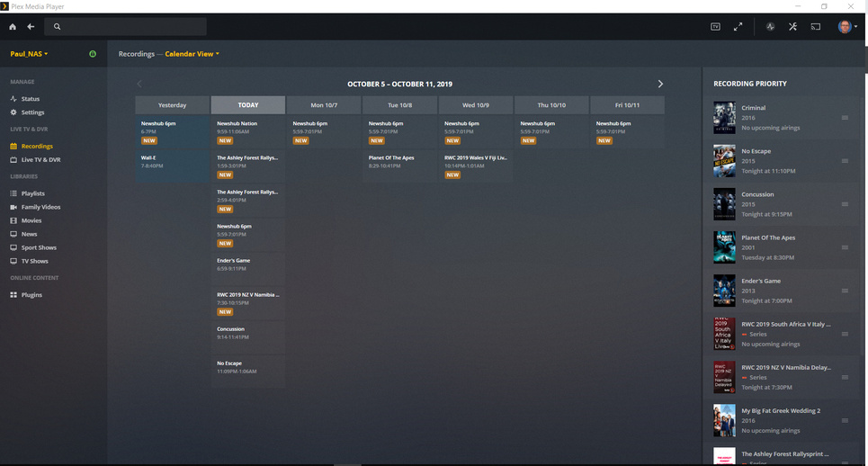Open the user account avatar menu
This screenshot has width=868, height=466.
[x=847, y=27]
